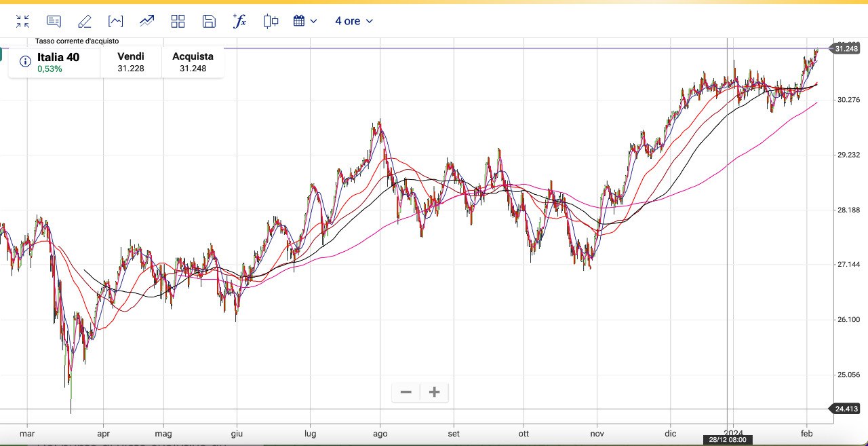This screenshot has height=446, width=868.
Task: Click the Vendi 31.228 sell button
Action: click(x=131, y=62)
